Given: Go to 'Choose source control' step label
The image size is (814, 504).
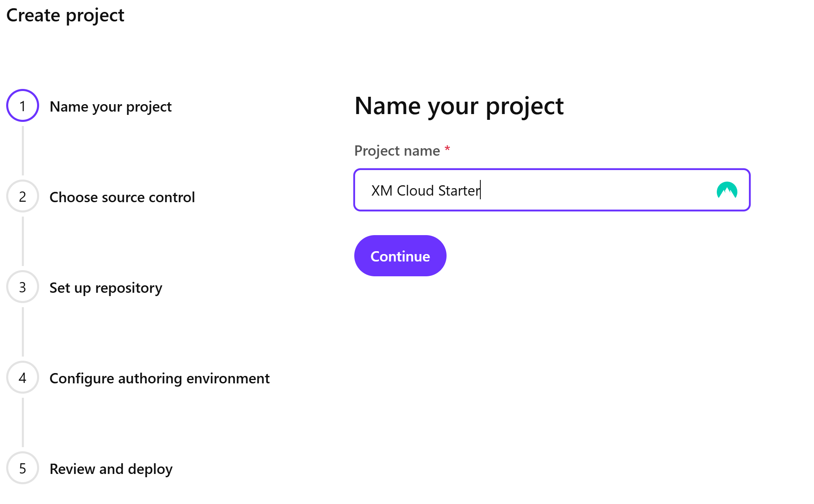Looking at the screenshot, I should tap(122, 197).
